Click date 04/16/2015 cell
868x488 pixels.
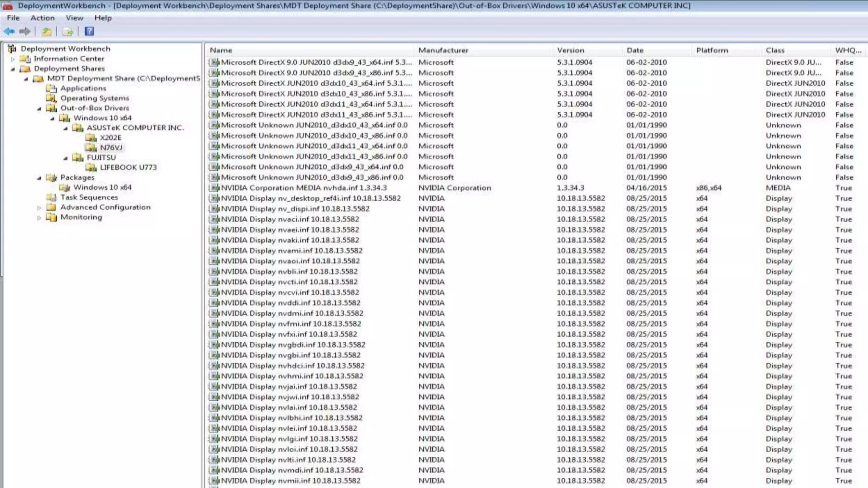646,188
